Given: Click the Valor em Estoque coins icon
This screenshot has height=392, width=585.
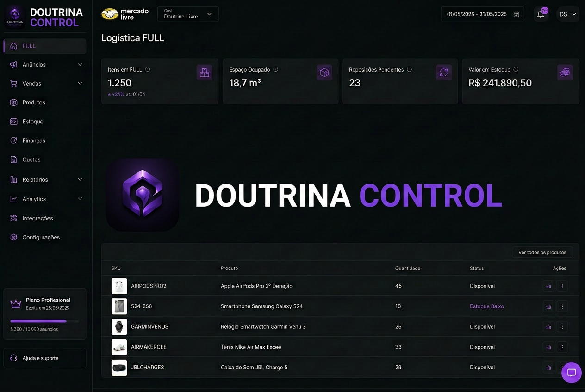Looking at the screenshot, I should (565, 73).
